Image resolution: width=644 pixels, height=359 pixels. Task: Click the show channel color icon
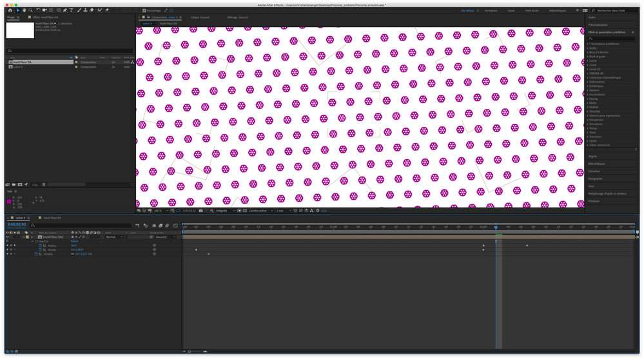[x=212, y=210]
